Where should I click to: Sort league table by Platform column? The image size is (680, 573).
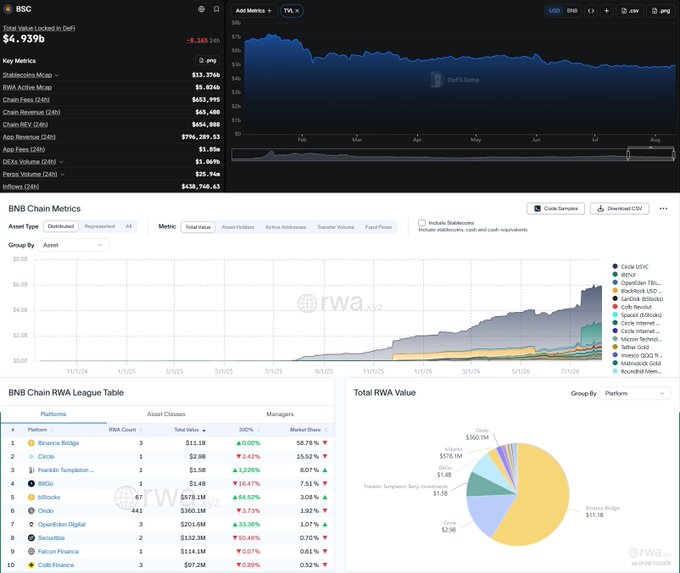[40, 430]
